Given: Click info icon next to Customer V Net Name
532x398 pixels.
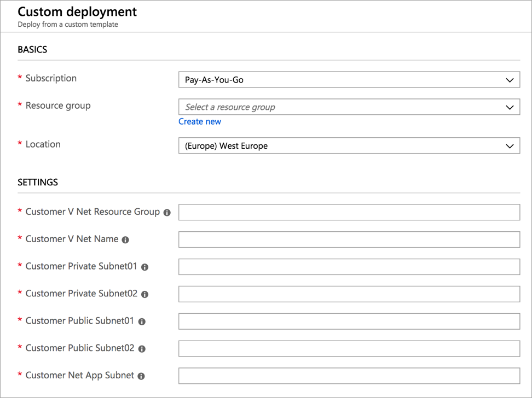Looking at the screenshot, I should (125, 239).
